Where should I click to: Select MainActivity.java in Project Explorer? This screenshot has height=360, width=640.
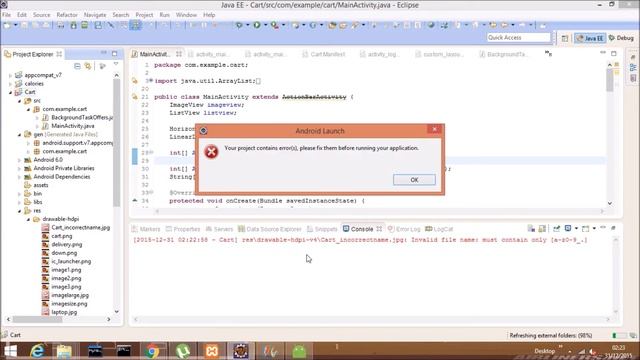[73, 126]
